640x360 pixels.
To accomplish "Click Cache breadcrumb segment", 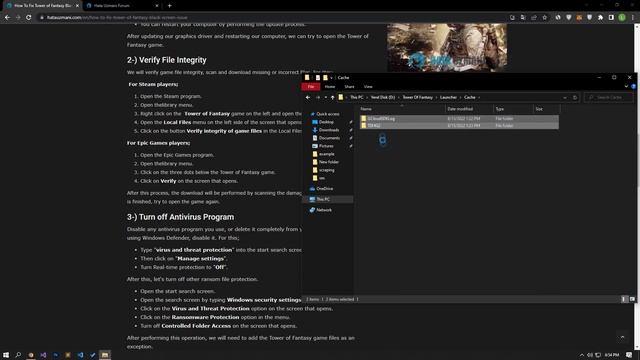I will 470,98.
